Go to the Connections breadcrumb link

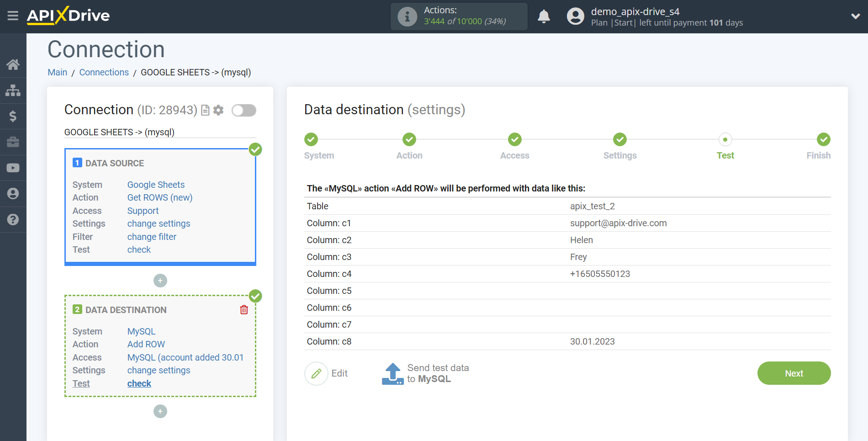click(x=104, y=72)
